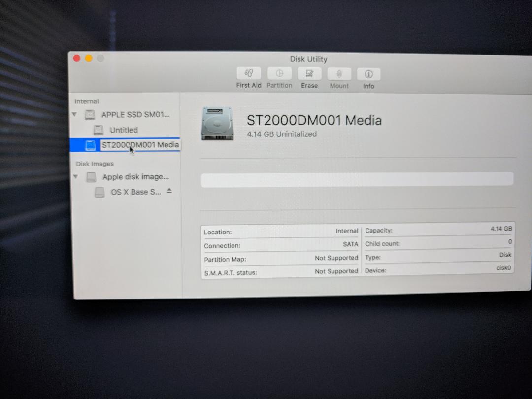Screen dimensions: 532x399
Task: Click the Disk Utility window title
Action: 308,59
